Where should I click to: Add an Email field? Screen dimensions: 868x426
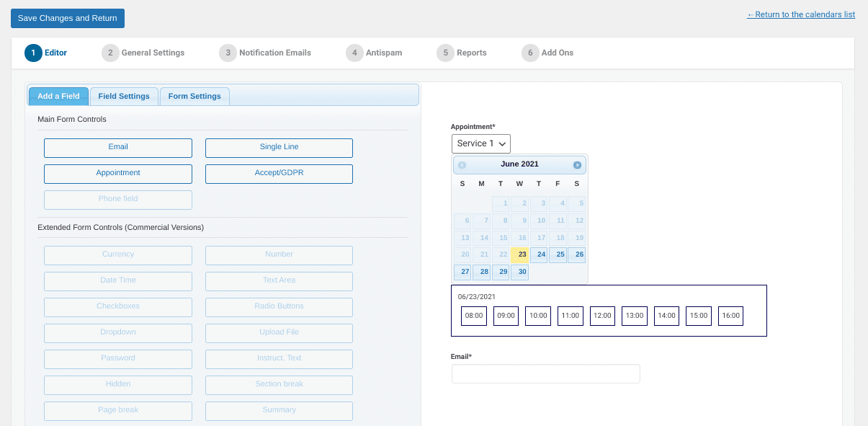118,148
